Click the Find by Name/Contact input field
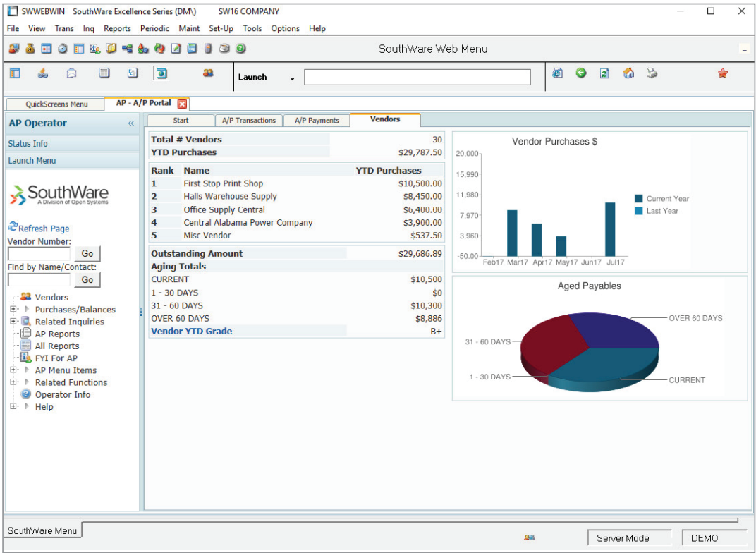The height and width of the screenshot is (553, 756). point(39,279)
